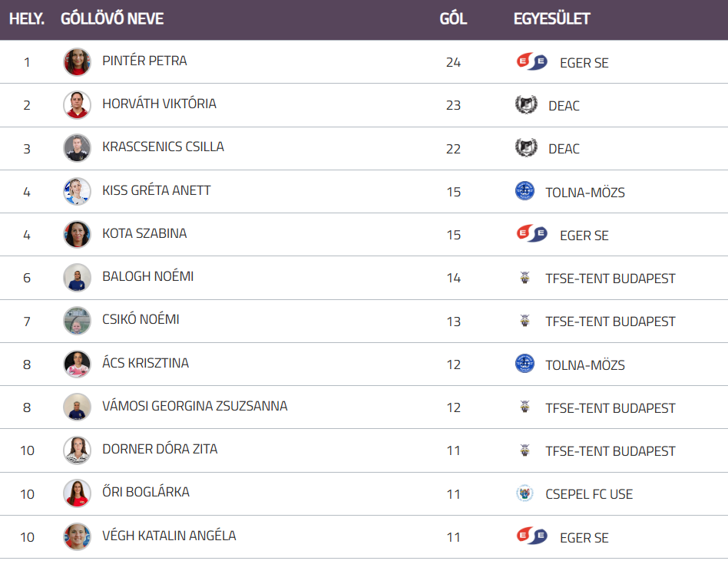Click DEAC crest in Krascsenics Csilla row
Image resolution: width=728 pixels, height=564 pixels.
point(526,148)
